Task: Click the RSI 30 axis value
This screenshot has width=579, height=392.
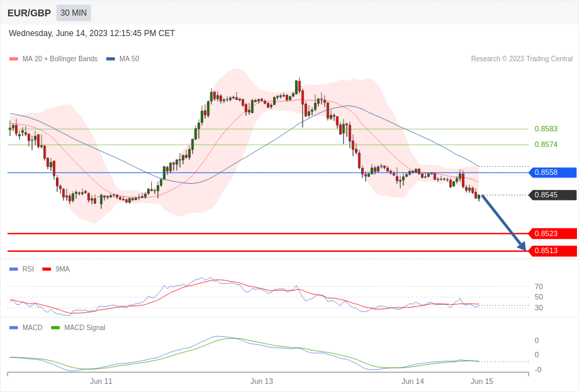Action: 539,308
